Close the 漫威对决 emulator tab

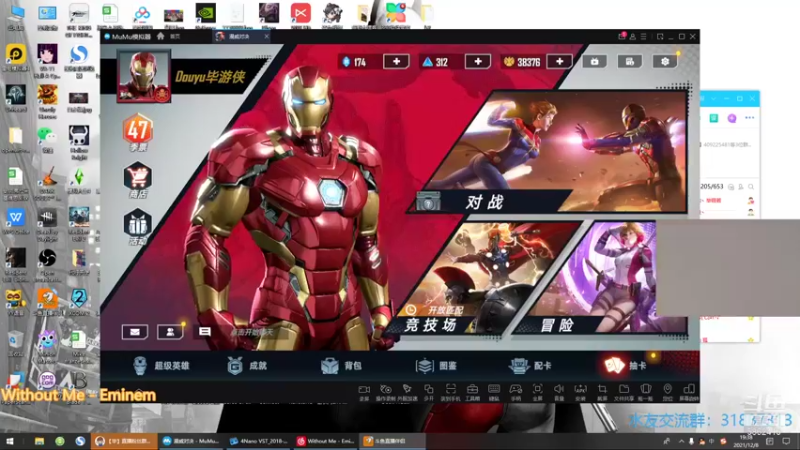(x=266, y=37)
